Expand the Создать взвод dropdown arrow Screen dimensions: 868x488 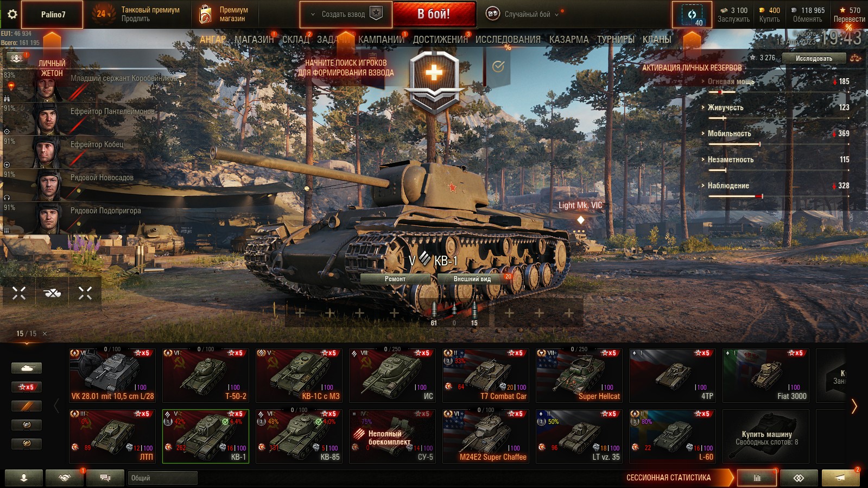(x=313, y=15)
